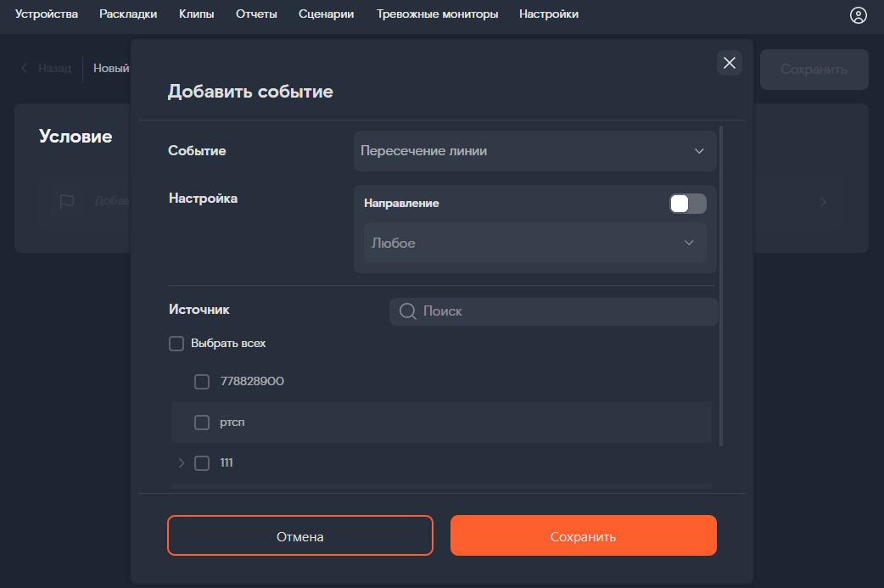Open the Любое direction dropdown
884x588 pixels.
click(x=534, y=243)
